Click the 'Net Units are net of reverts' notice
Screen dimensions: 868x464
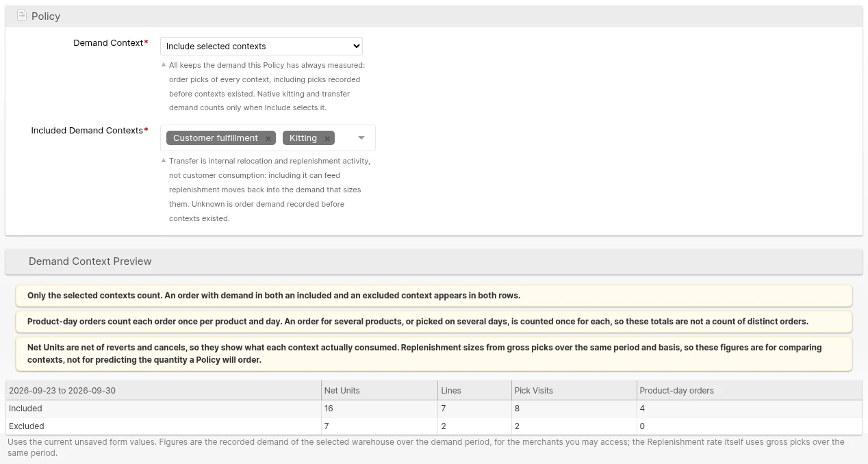tap(434, 354)
